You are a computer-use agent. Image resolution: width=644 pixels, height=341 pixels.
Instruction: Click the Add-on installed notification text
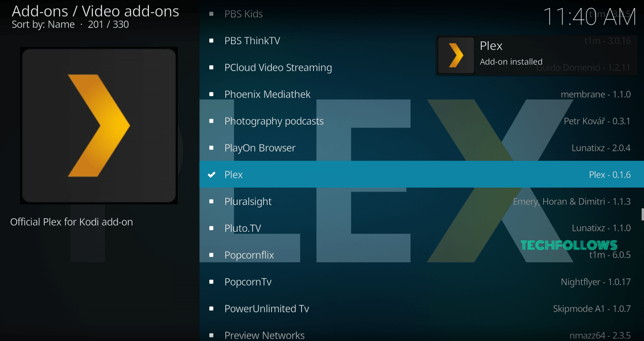coord(511,62)
